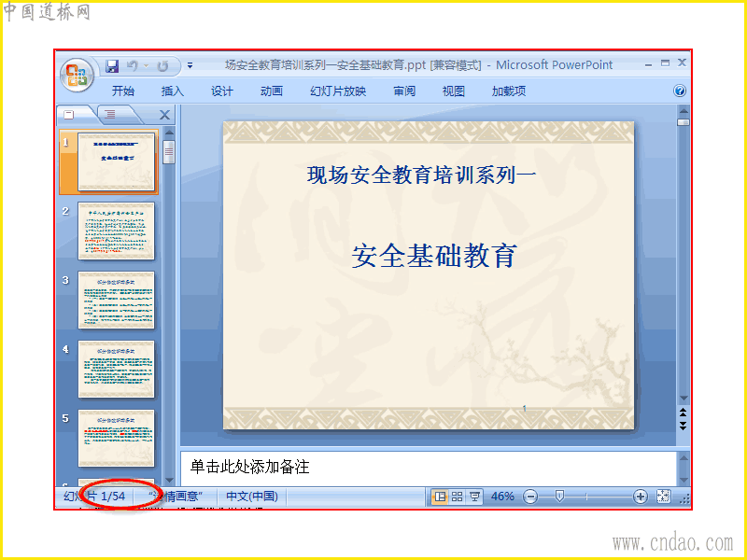Open the 插入 ribbon tab
747x560 pixels.
(x=173, y=91)
